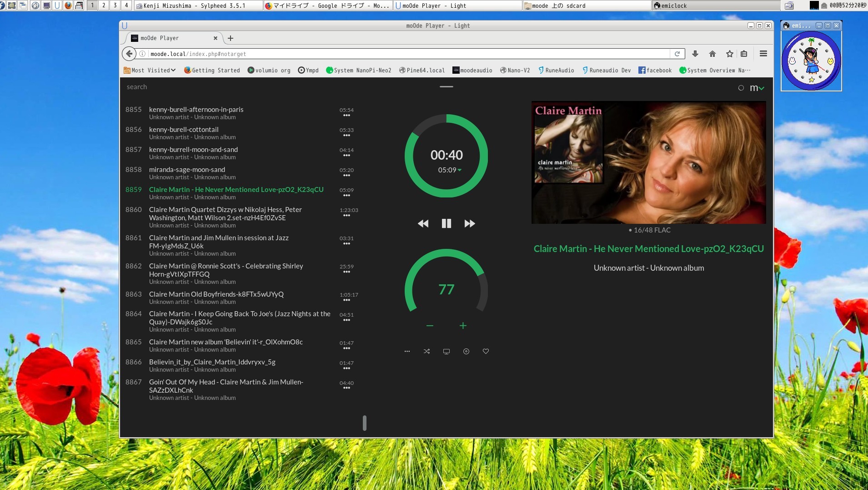
Task: Go back to the previous track
Action: pos(423,223)
